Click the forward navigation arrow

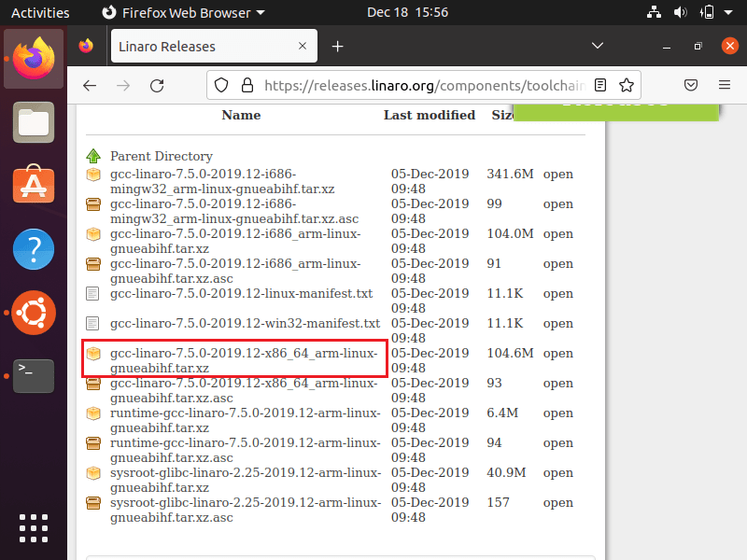[123, 85]
